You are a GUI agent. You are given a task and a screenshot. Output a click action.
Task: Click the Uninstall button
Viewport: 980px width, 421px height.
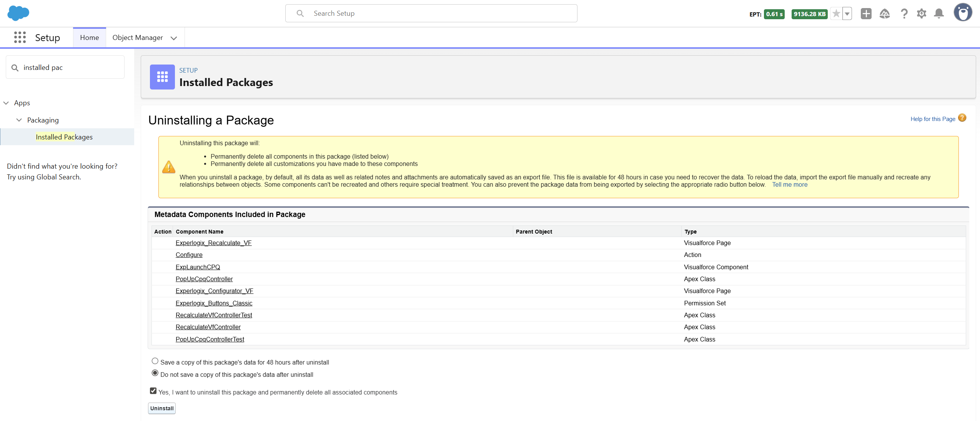pyautogui.click(x=162, y=408)
